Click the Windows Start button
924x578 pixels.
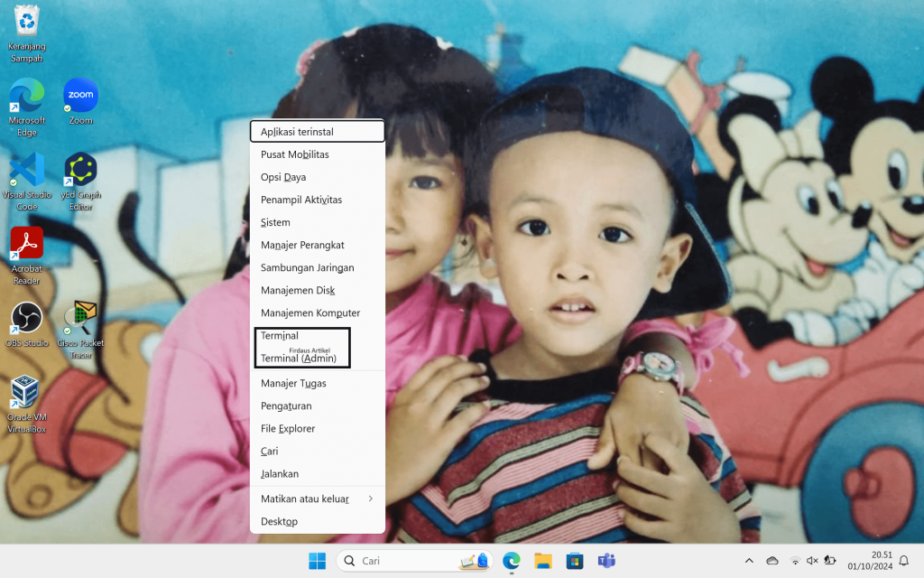pyautogui.click(x=318, y=561)
